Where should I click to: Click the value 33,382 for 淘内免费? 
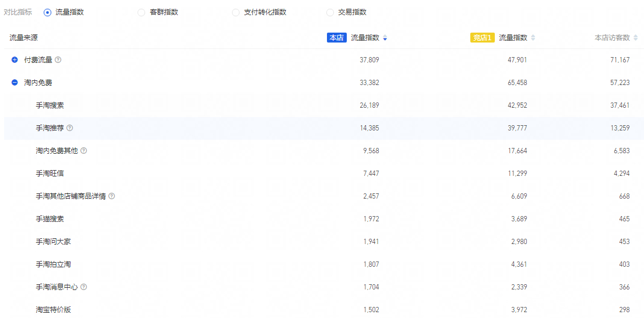[369, 83]
